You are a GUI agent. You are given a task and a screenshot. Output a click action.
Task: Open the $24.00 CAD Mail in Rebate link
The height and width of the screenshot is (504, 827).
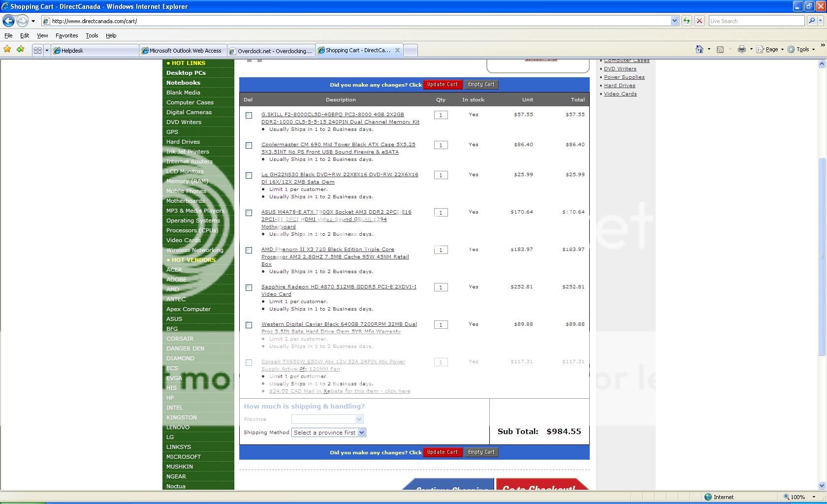[x=340, y=391]
